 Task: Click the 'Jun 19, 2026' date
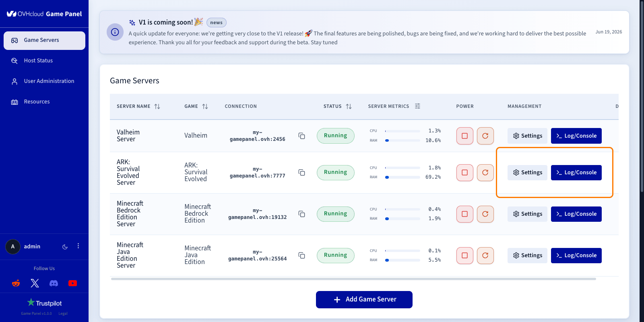[609, 32]
